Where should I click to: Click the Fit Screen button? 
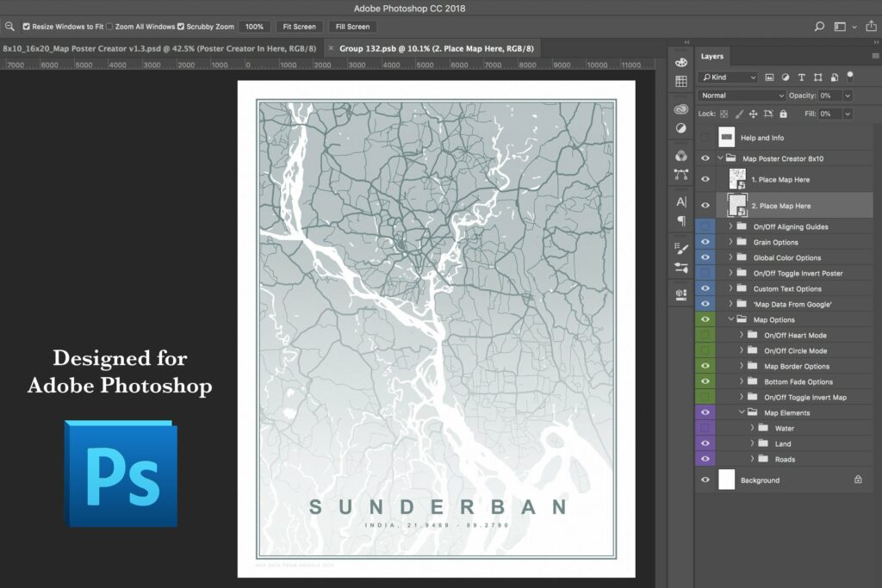299,27
